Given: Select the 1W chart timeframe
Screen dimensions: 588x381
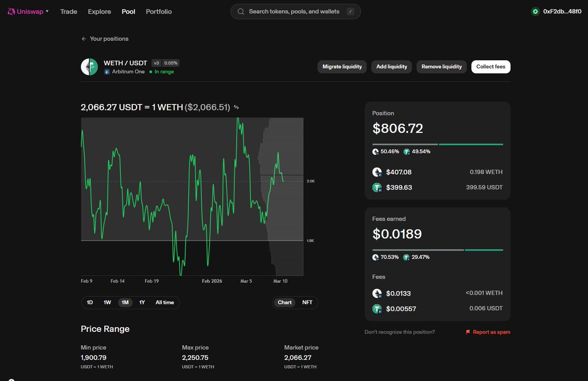Looking at the screenshot, I should pos(107,303).
